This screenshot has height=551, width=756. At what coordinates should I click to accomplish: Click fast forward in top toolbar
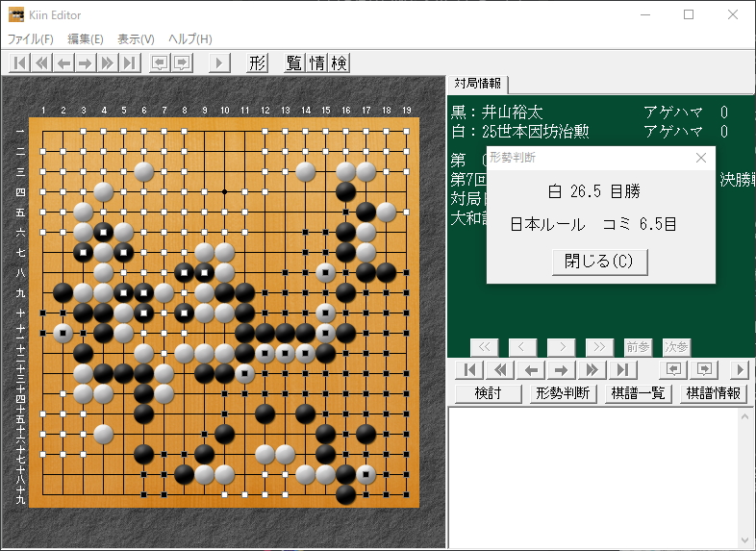coord(108,63)
